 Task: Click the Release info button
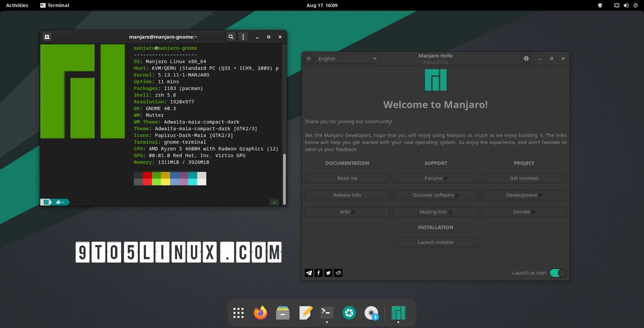point(347,195)
